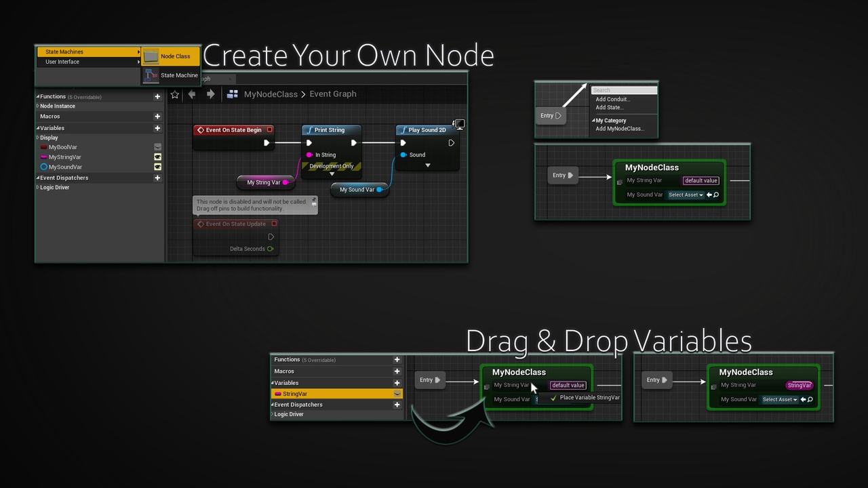Click the function icon on the Print String node

pyautogui.click(x=311, y=129)
